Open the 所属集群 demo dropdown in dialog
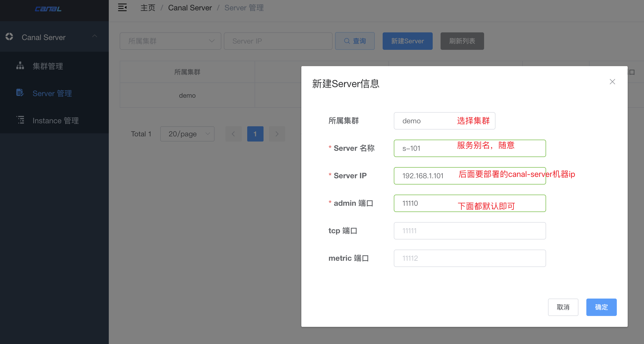The height and width of the screenshot is (344, 644). click(x=445, y=121)
